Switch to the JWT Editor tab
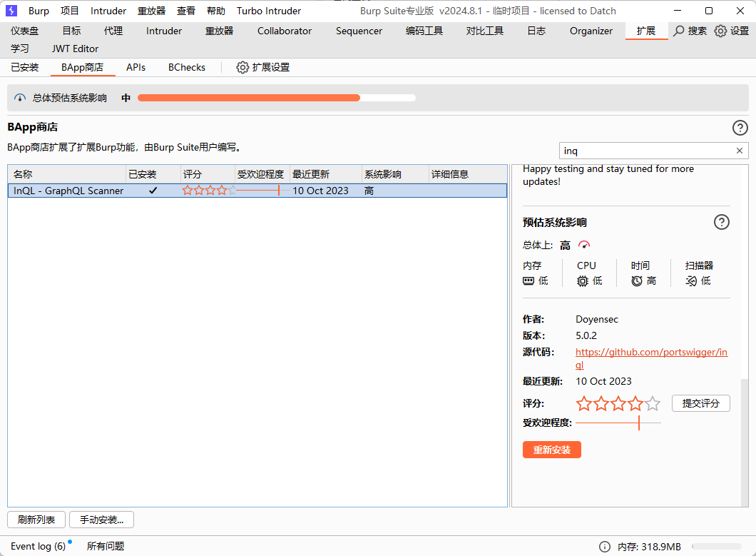The height and width of the screenshot is (556, 756). point(75,49)
